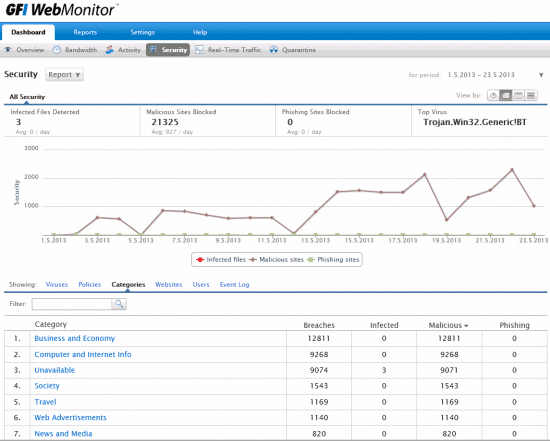Toggle Phishing sites legend entry

pos(333,260)
